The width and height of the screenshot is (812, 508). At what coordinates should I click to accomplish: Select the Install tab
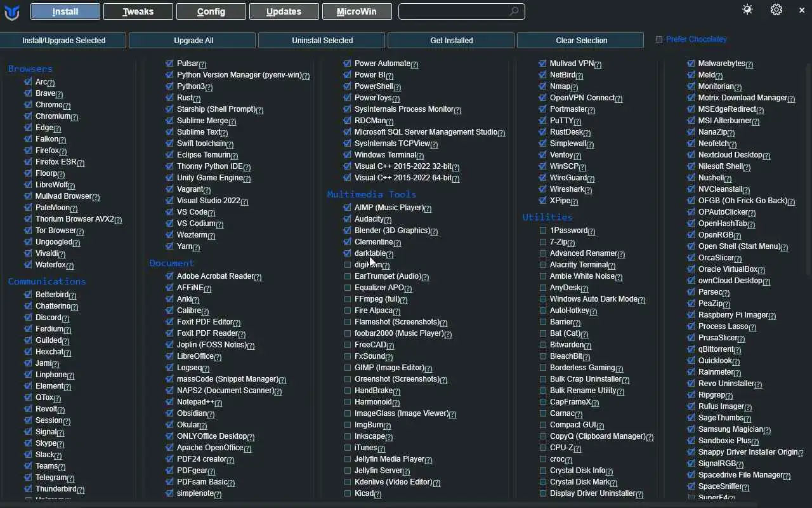pos(65,11)
